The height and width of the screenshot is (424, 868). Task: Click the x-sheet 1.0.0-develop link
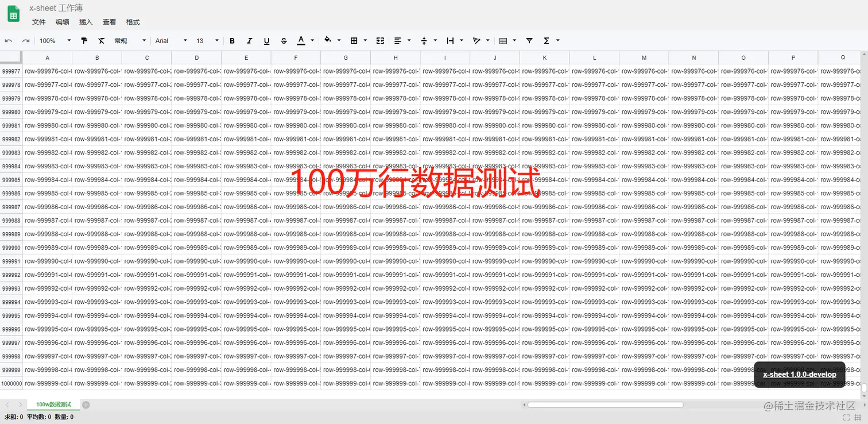pyautogui.click(x=800, y=374)
